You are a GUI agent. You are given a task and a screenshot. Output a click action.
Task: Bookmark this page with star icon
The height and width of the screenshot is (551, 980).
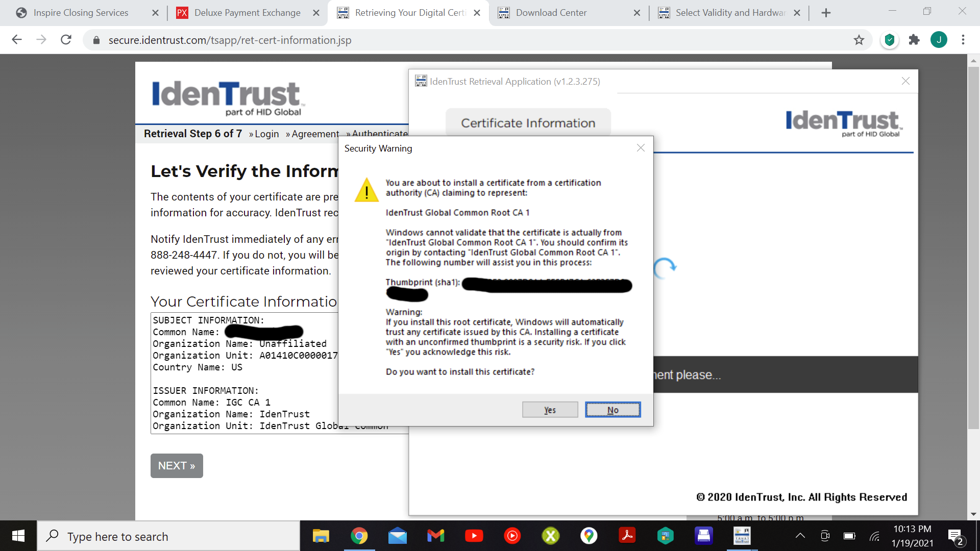click(859, 40)
